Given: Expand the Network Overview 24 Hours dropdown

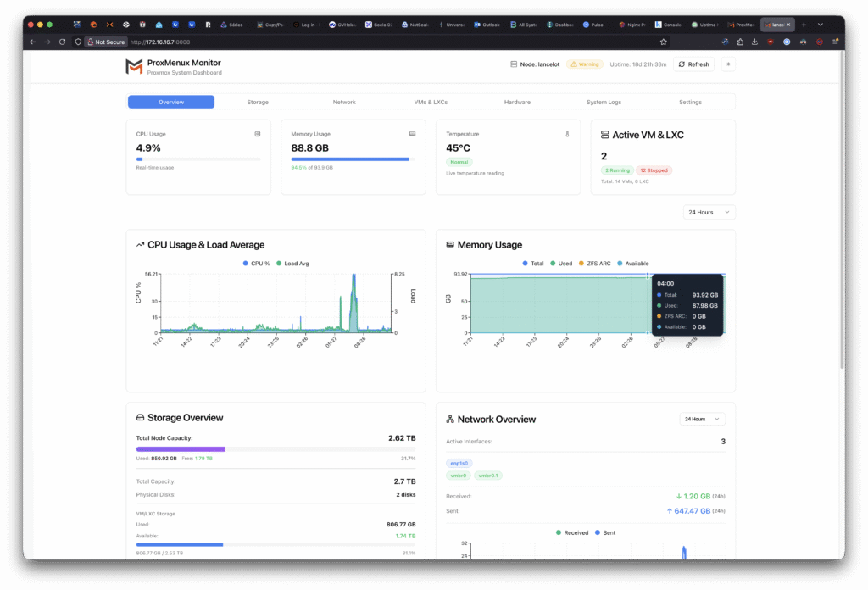Looking at the screenshot, I should 703,419.
